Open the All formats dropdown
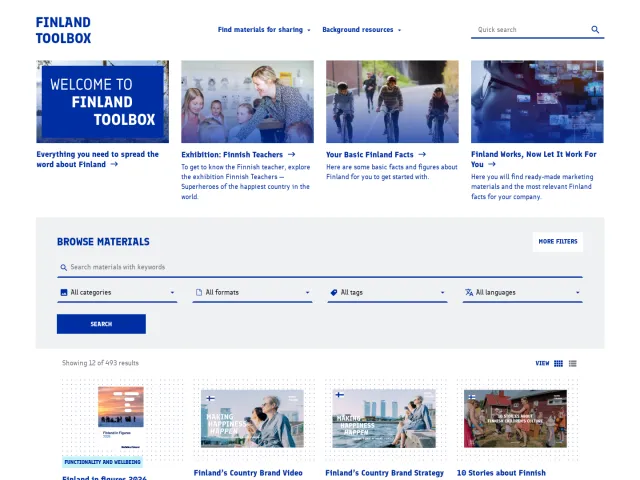 pos(252,293)
